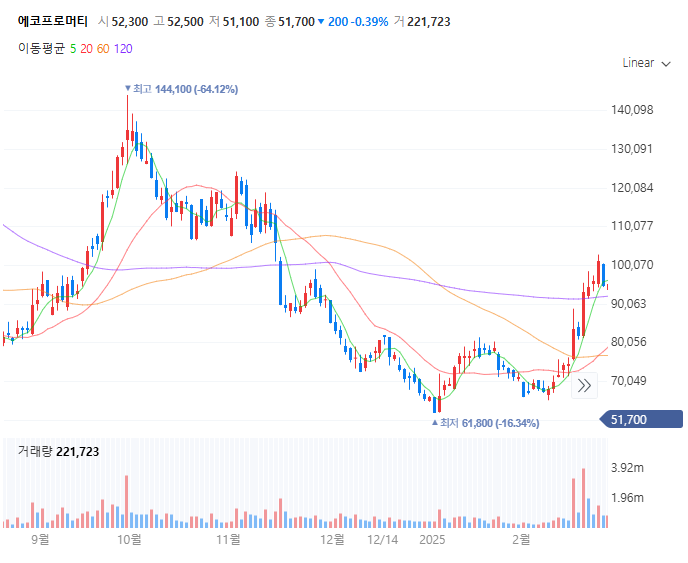Click the 110,077 price axis label
The image size is (688, 563).
(632, 226)
